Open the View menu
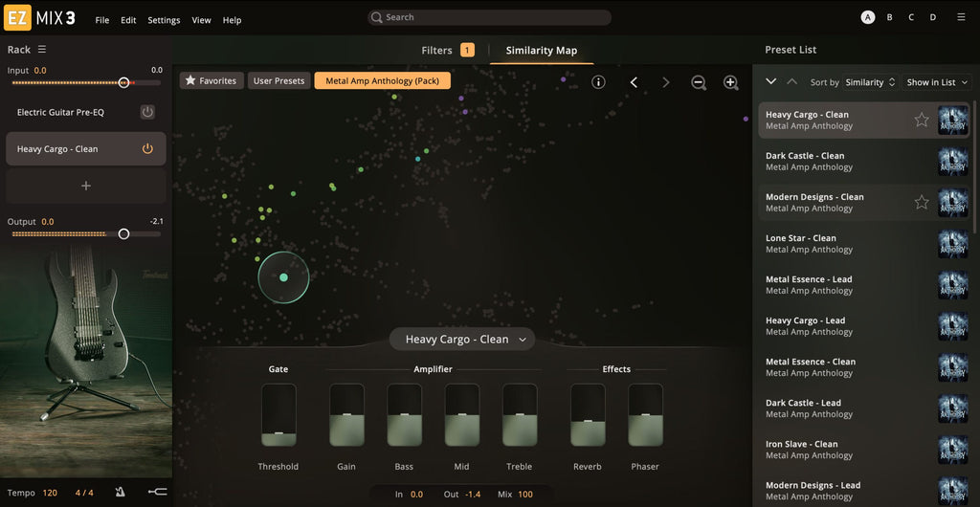The width and height of the screenshot is (980, 507). point(201,20)
